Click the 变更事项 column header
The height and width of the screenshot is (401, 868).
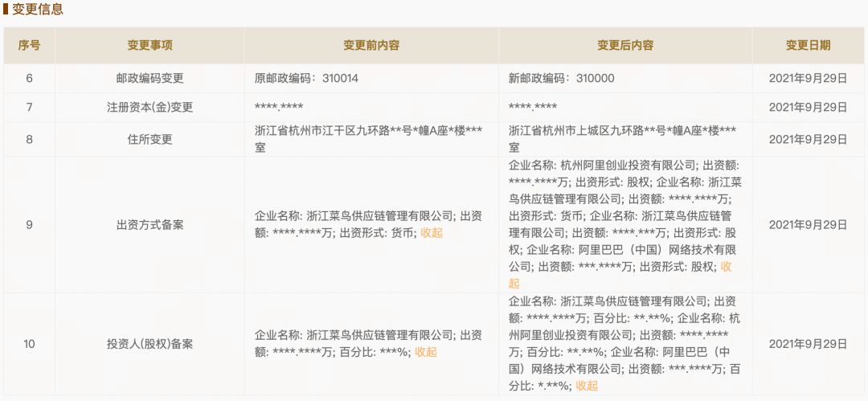click(150, 46)
